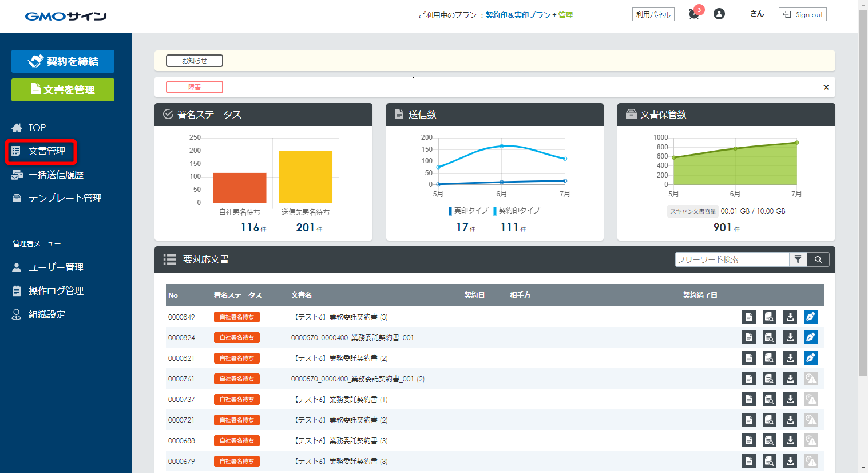Click the 契約を締結 button

coord(63,61)
